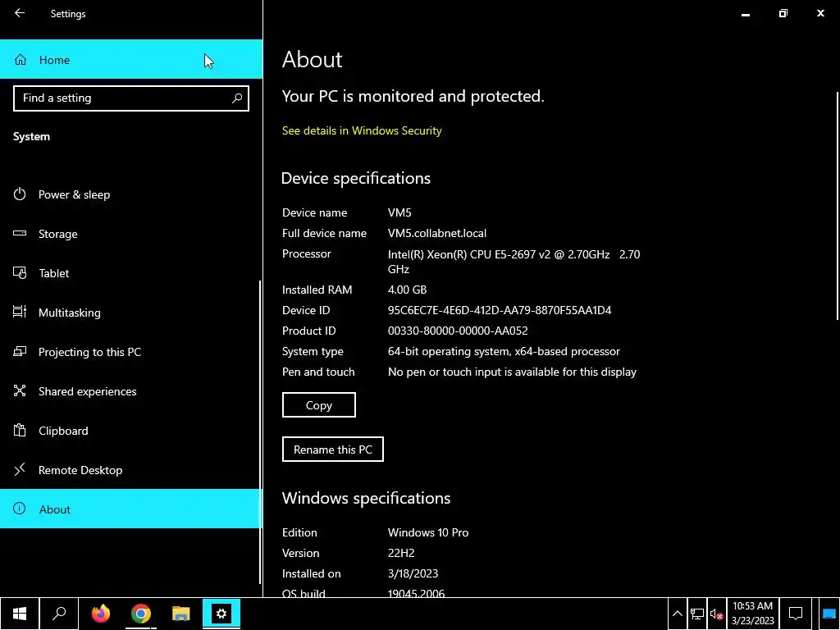
Task: Click the Product ID value 00330-80000-00000-AA052
Action: [x=458, y=331]
